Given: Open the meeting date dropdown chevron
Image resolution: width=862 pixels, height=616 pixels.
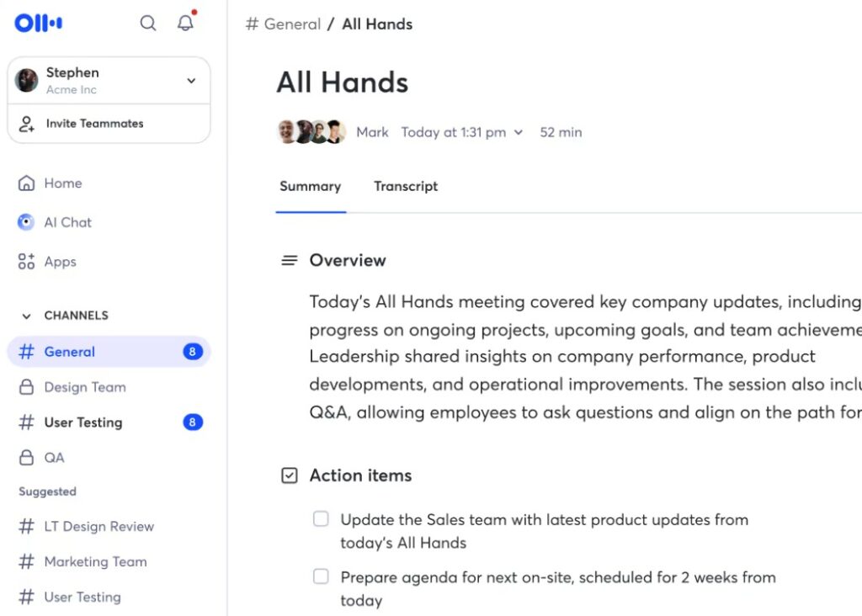Looking at the screenshot, I should tap(519, 132).
